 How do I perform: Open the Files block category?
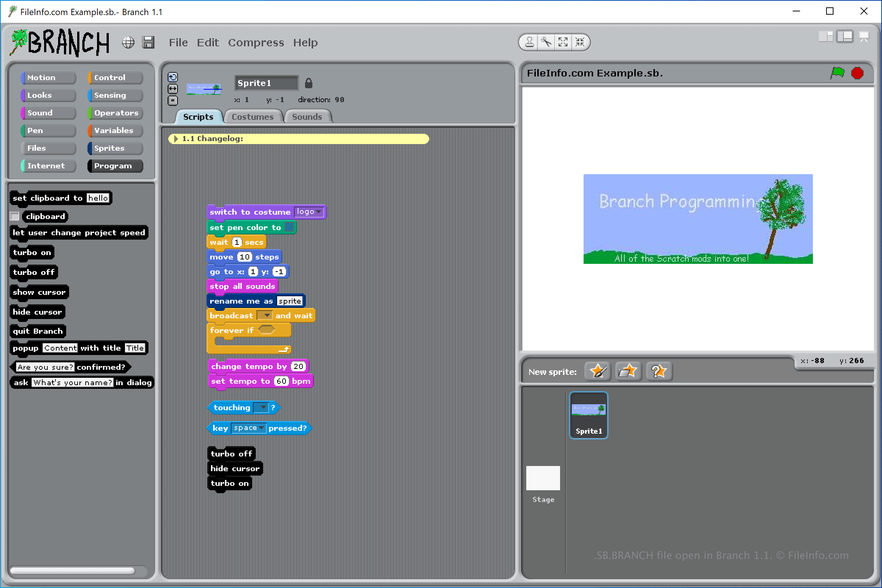click(x=49, y=148)
